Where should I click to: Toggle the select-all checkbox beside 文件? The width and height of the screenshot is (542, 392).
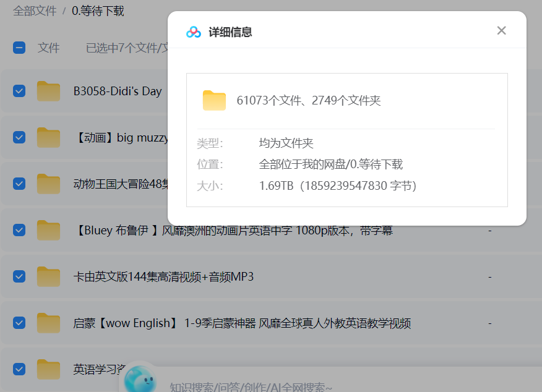coord(19,48)
